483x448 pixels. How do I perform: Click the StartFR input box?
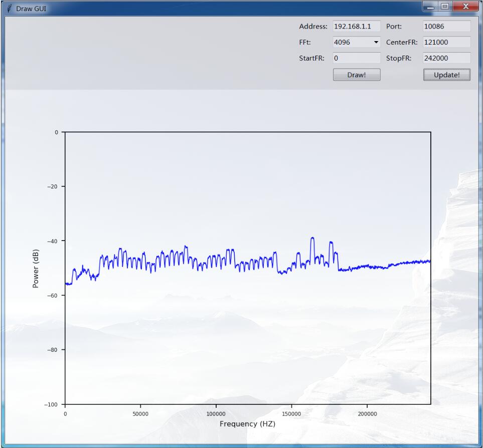356,58
